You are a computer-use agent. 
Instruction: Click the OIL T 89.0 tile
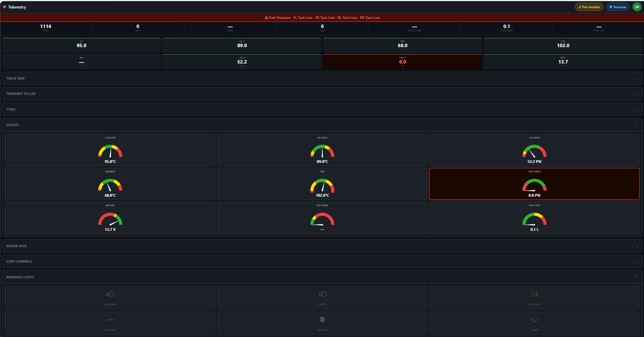click(x=242, y=45)
